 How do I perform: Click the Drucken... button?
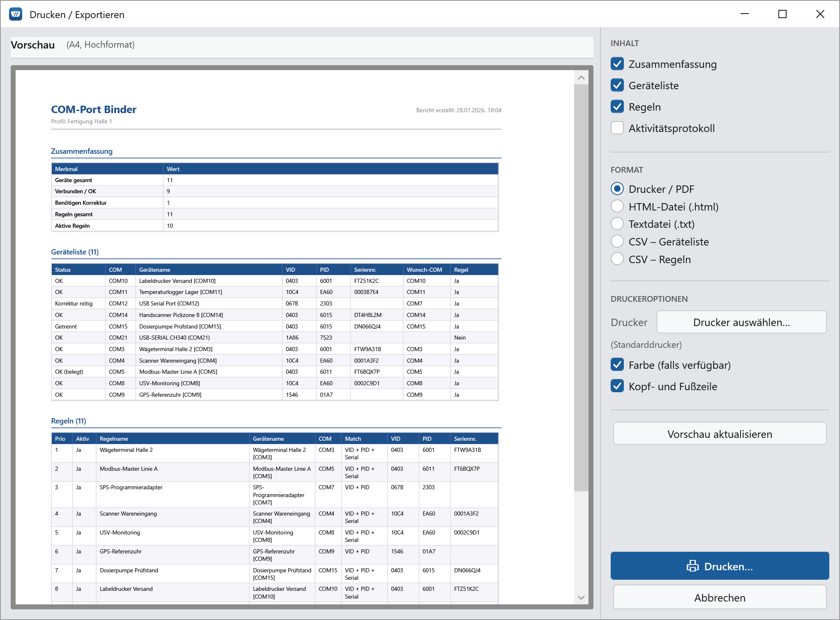pos(720,566)
